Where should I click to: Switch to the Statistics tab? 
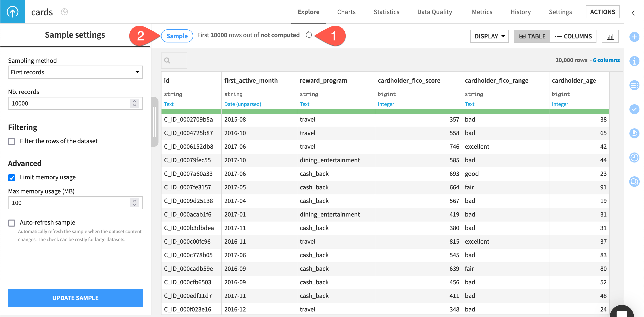pyautogui.click(x=386, y=12)
